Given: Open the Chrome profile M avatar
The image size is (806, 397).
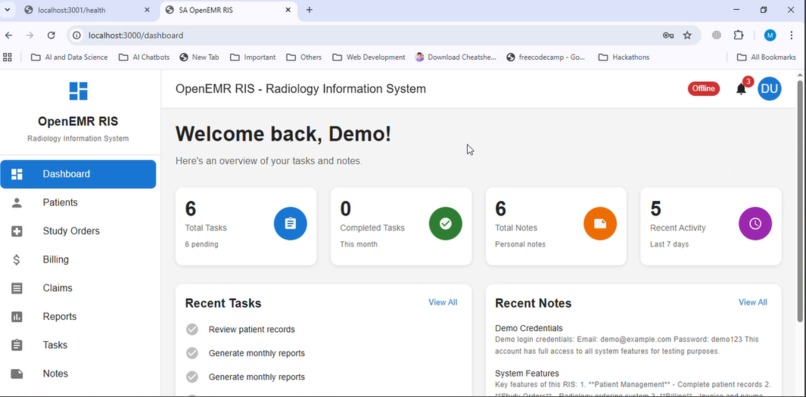Looking at the screenshot, I should pyautogui.click(x=770, y=35).
